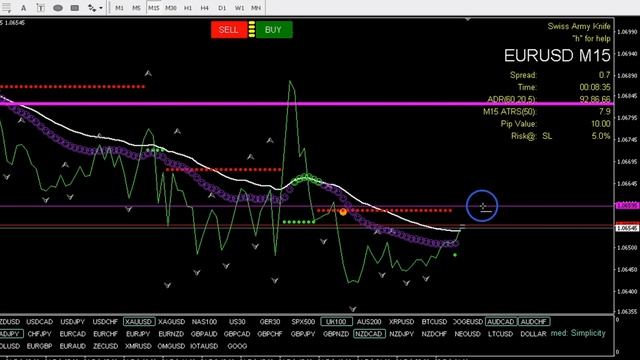Open the XAGUSD symbol

tap(171, 322)
